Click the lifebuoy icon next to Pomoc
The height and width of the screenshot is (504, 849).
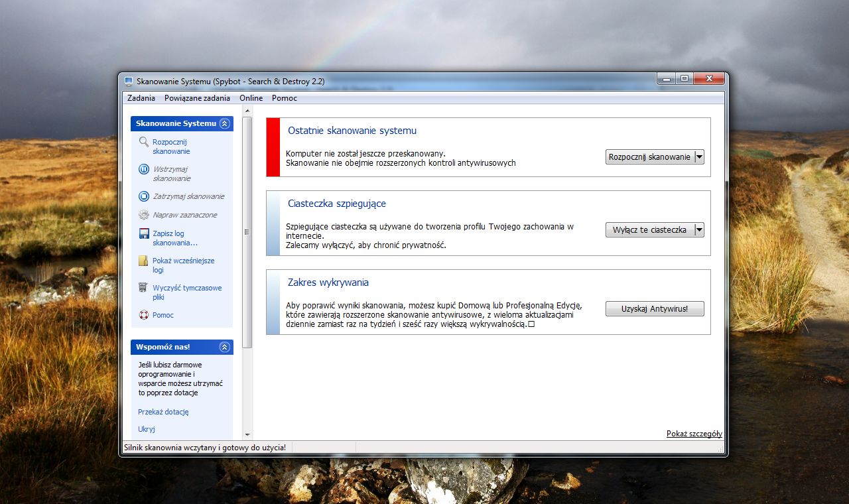[144, 315]
